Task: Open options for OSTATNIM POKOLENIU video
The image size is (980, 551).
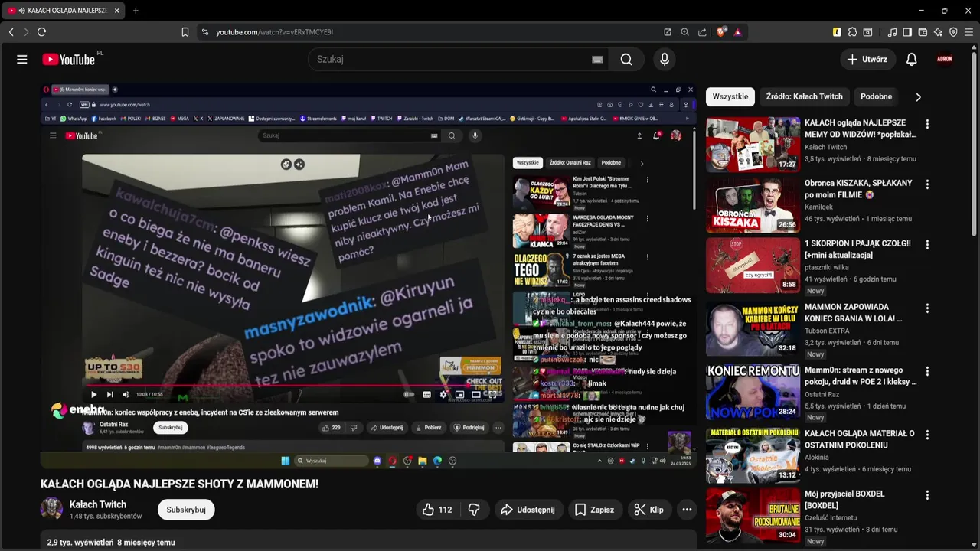Action: pyautogui.click(x=927, y=435)
